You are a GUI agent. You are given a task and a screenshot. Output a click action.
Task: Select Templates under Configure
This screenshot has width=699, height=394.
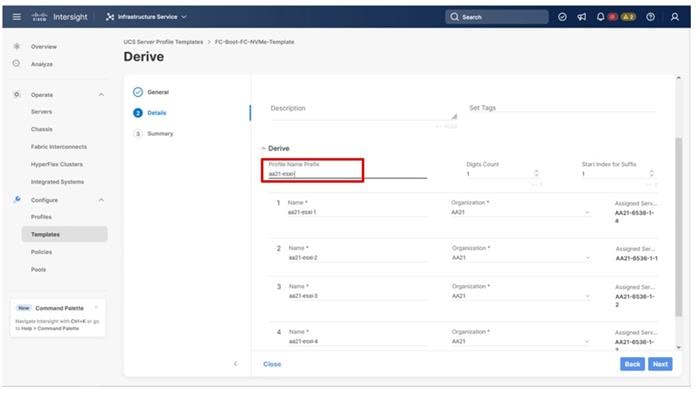65,234
